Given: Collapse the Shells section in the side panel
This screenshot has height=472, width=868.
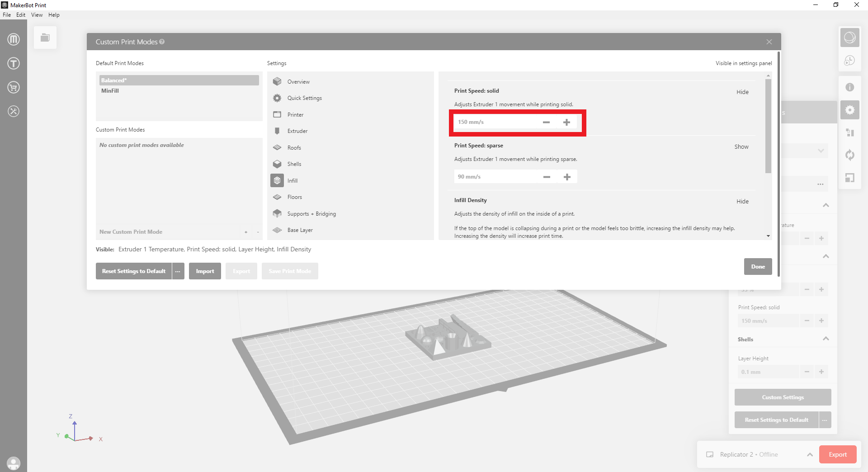Looking at the screenshot, I should (x=826, y=339).
